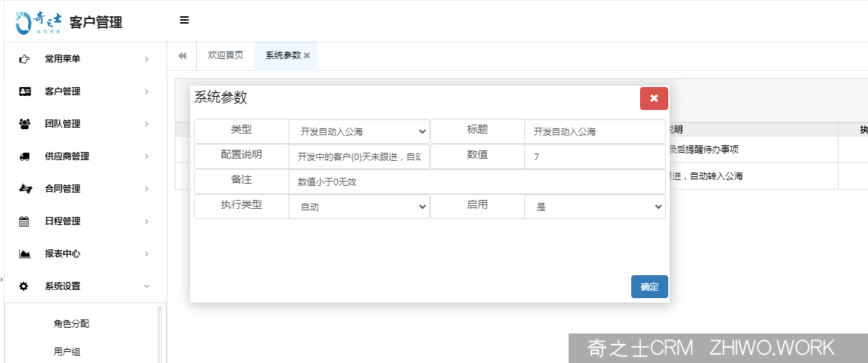Open the 类型 dropdown
The image size is (868, 363).
(358, 132)
